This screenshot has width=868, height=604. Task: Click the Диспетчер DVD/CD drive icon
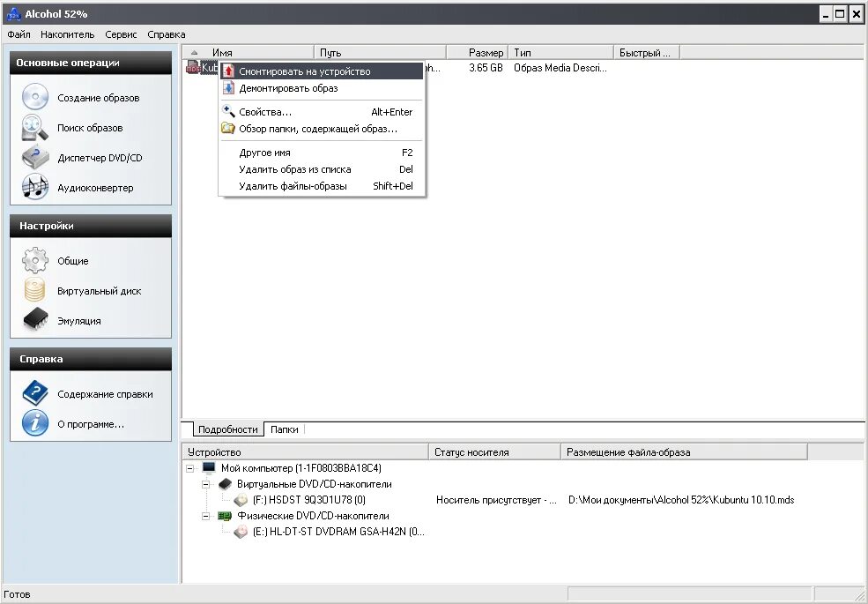pos(35,157)
